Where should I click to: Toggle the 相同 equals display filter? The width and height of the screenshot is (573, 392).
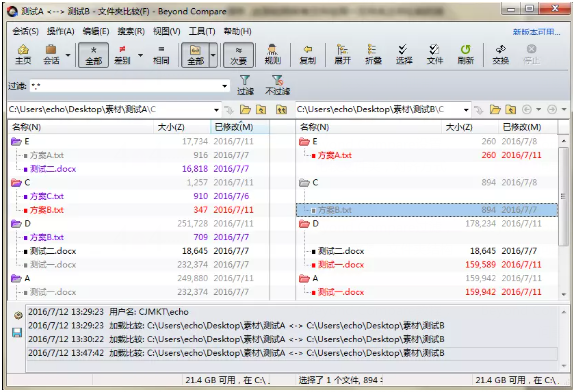pos(161,54)
